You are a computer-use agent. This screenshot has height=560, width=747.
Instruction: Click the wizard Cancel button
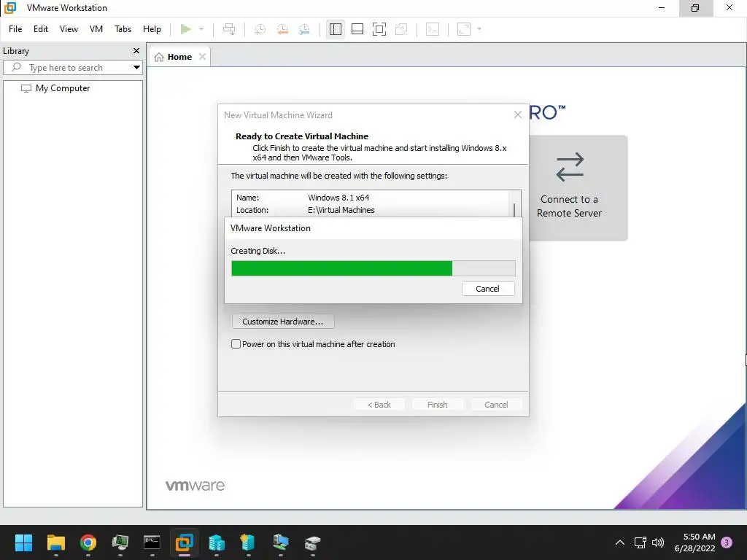(496, 404)
